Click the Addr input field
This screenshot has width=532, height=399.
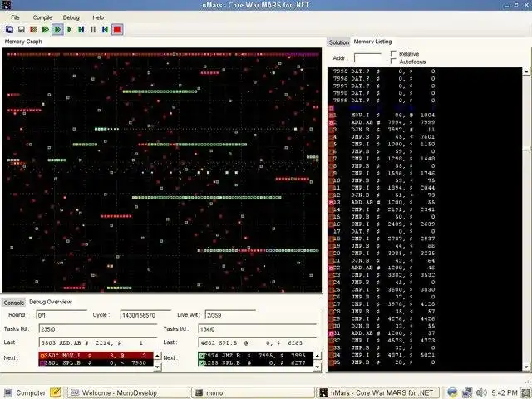[367, 58]
